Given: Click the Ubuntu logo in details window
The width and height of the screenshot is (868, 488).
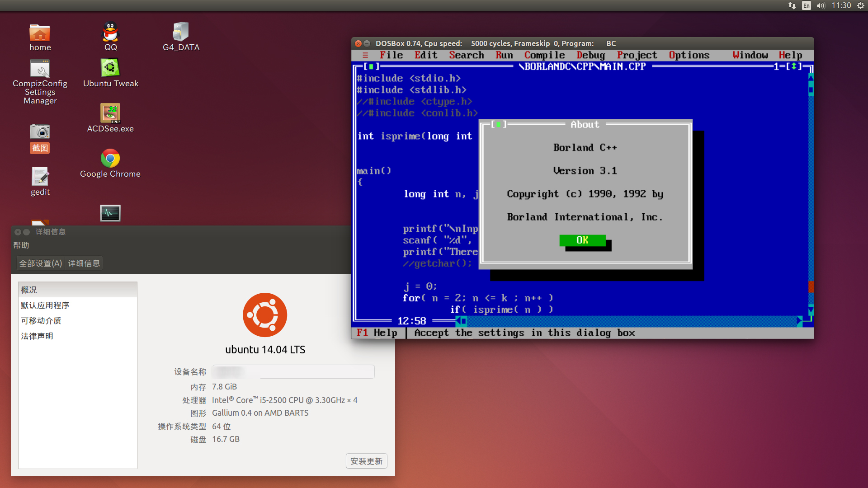Looking at the screenshot, I should click(265, 315).
